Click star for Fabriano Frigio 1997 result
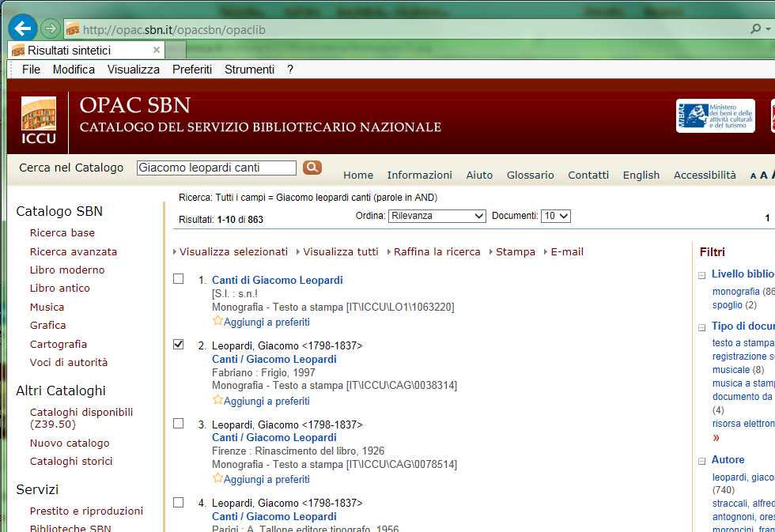 (217, 400)
